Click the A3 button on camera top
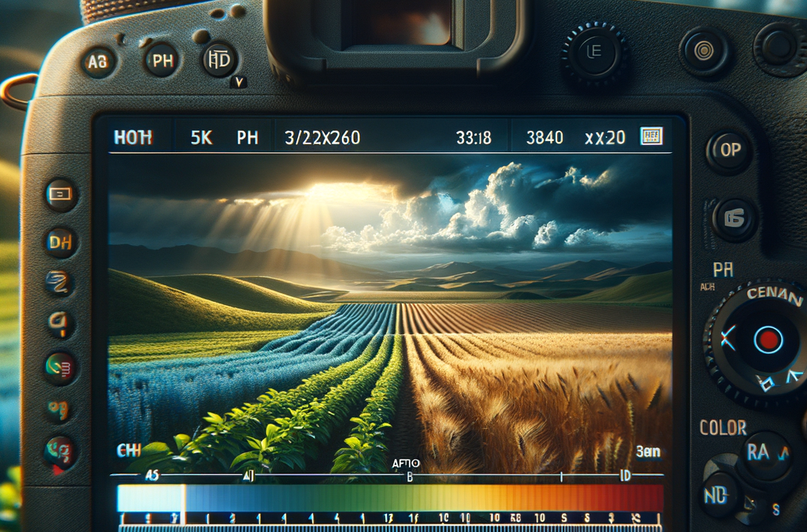807x532 pixels. [99, 61]
